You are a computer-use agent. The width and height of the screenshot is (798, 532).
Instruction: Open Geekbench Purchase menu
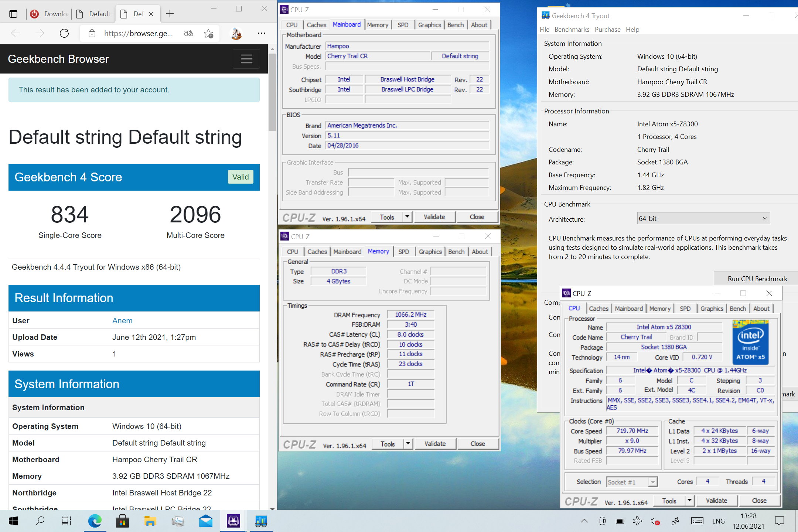point(608,30)
